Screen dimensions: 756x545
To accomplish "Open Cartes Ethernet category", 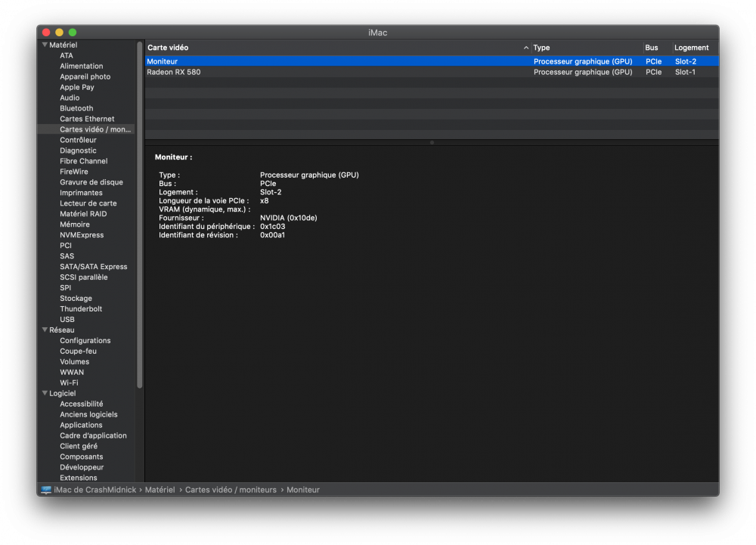I will [87, 119].
